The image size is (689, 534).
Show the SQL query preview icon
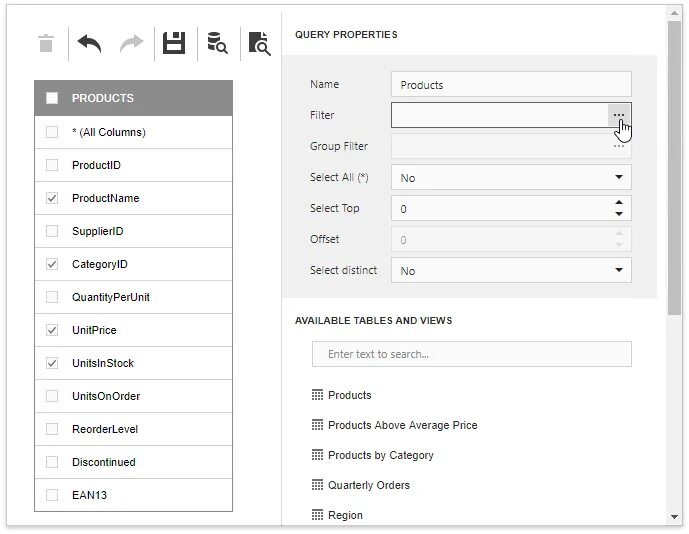[x=259, y=43]
